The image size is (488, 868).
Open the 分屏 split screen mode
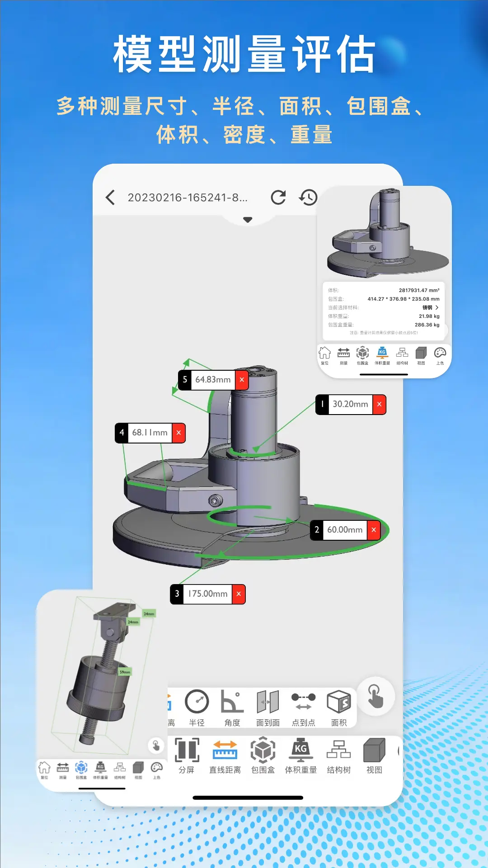187,756
